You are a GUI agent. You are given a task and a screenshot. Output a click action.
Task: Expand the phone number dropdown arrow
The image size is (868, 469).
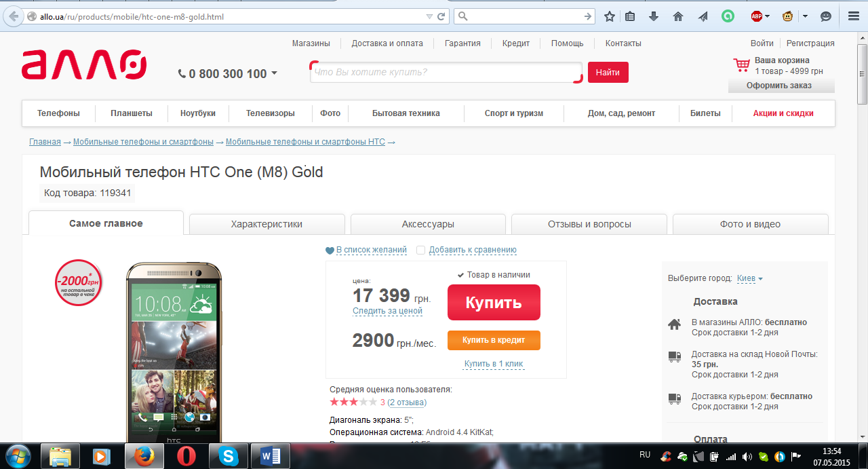[x=275, y=73]
